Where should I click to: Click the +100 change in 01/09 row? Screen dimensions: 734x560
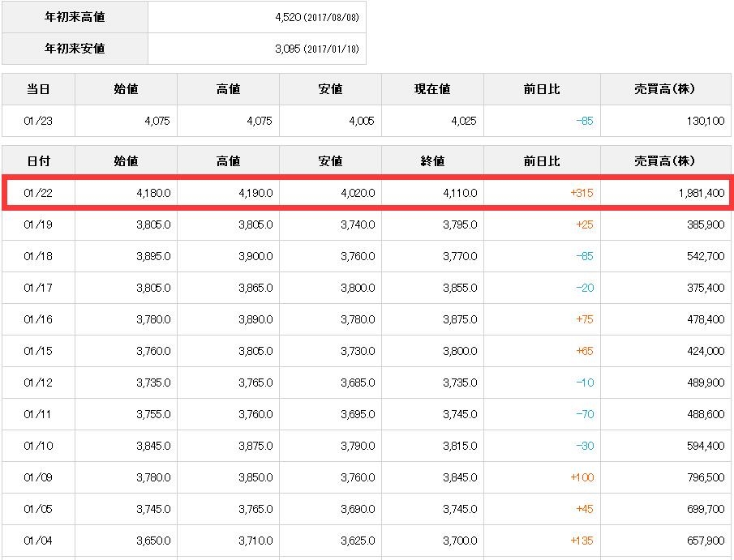(582, 477)
